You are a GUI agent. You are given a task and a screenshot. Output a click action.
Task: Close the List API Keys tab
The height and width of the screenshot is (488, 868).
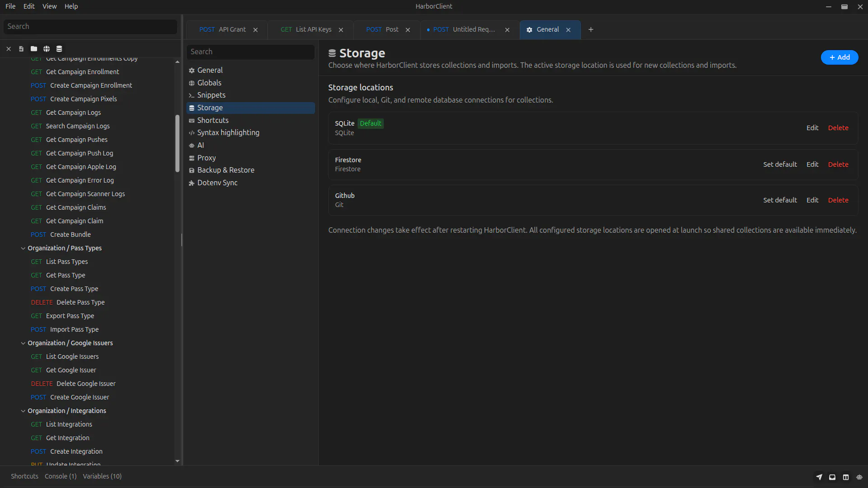coord(341,30)
